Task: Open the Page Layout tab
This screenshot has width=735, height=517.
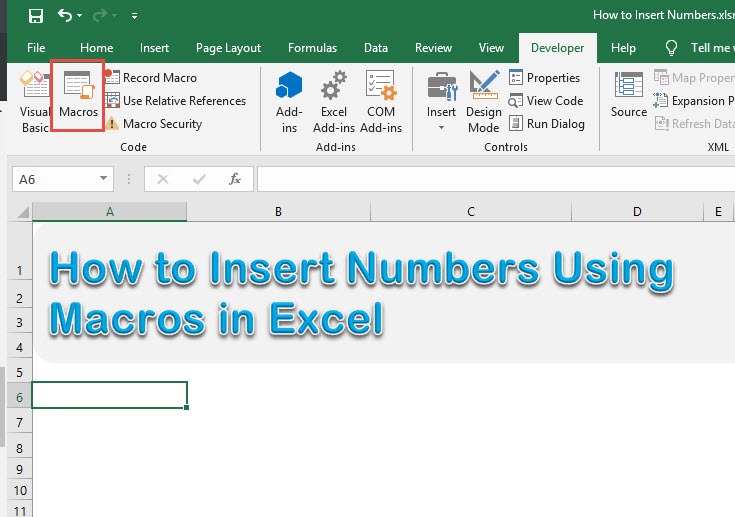Action: pyautogui.click(x=228, y=48)
